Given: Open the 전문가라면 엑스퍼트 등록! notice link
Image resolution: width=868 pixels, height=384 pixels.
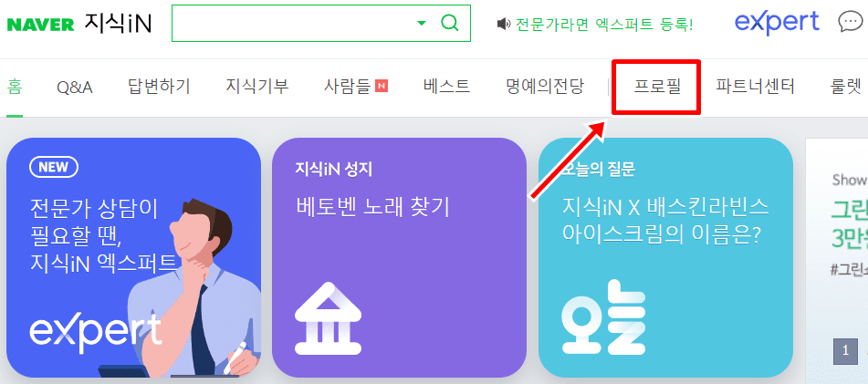Looking at the screenshot, I should click(604, 24).
